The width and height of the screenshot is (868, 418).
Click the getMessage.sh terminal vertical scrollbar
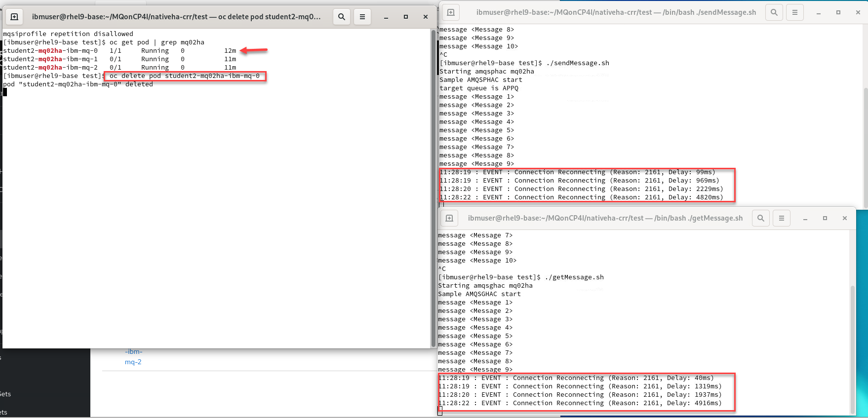pyautogui.click(x=852, y=345)
